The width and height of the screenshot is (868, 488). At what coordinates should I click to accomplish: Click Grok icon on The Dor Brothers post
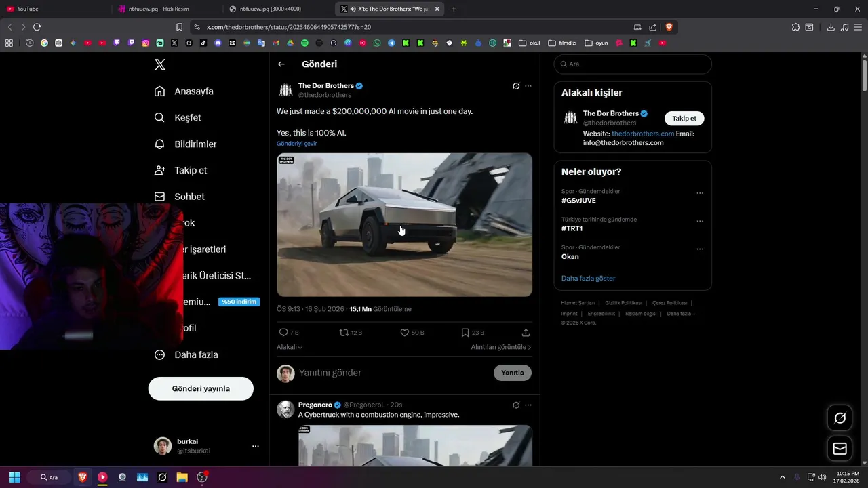click(x=516, y=86)
